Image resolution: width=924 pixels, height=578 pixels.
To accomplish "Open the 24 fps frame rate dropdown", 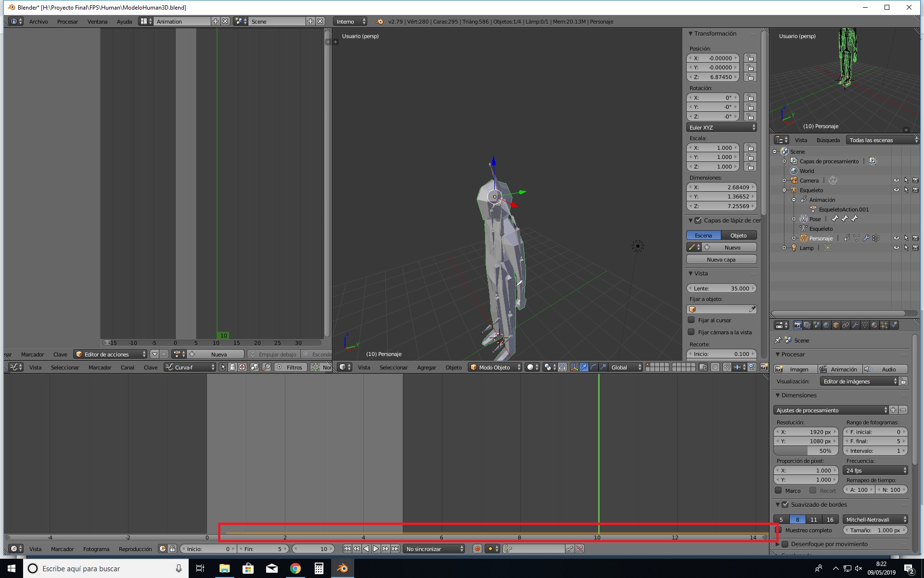I will (x=875, y=471).
